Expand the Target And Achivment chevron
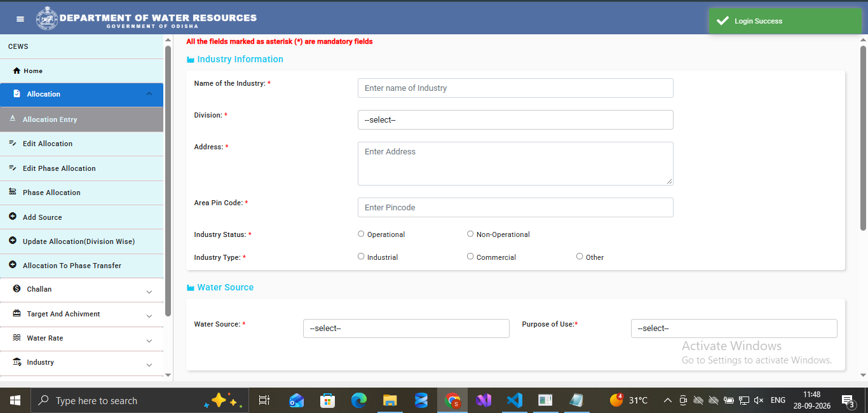 point(149,316)
